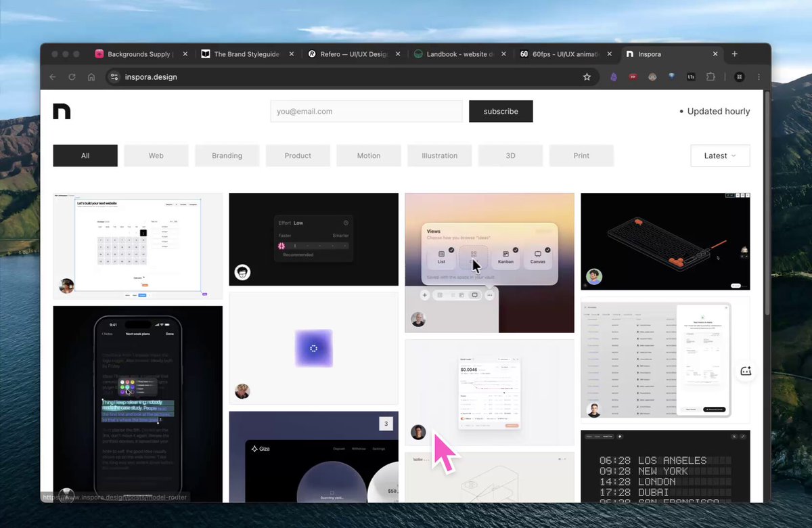Close the Inspora tab

[x=715, y=54]
